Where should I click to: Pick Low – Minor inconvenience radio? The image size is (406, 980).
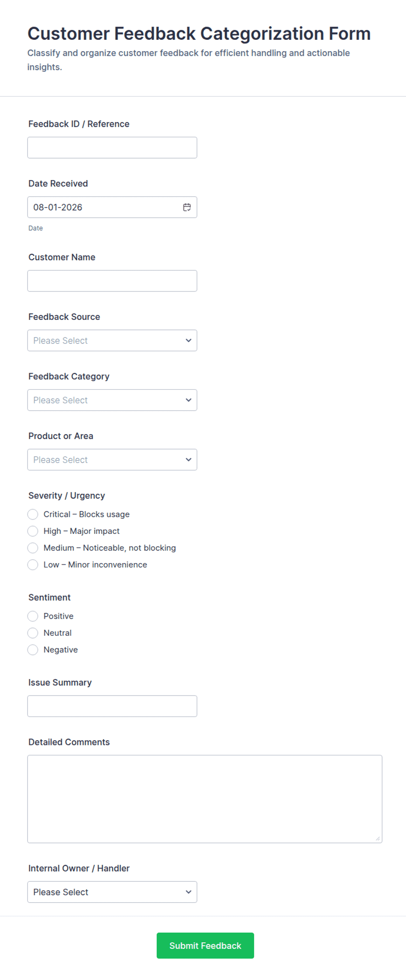click(33, 564)
